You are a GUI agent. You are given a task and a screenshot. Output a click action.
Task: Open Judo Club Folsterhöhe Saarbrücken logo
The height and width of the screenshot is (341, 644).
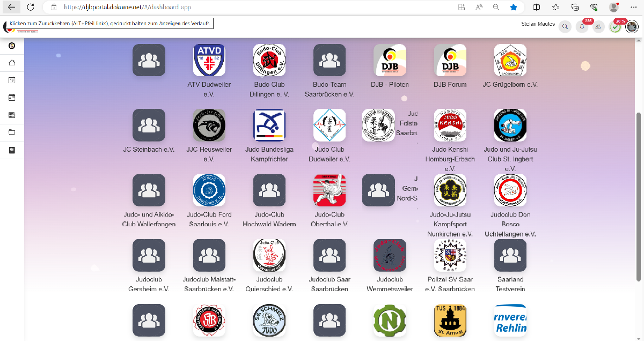(378, 125)
